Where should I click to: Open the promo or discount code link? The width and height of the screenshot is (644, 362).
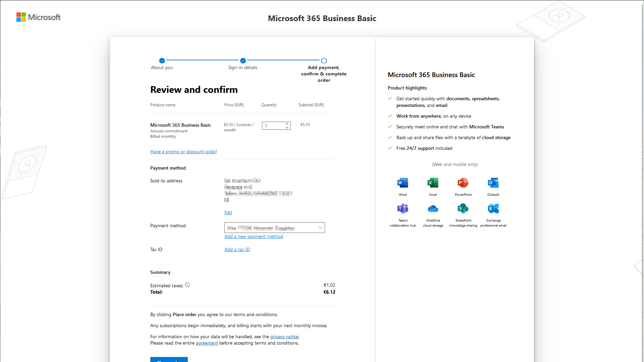click(x=183, y=152)
